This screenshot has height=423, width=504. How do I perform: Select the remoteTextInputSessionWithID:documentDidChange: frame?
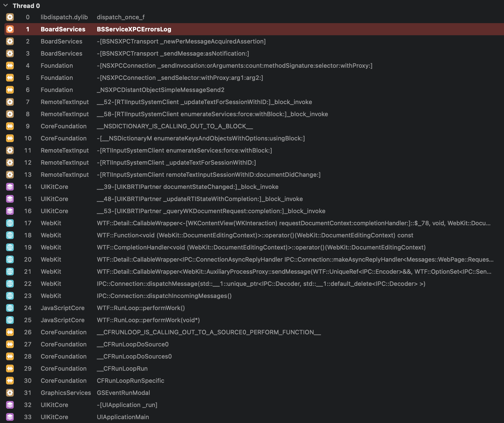[209, 175]
